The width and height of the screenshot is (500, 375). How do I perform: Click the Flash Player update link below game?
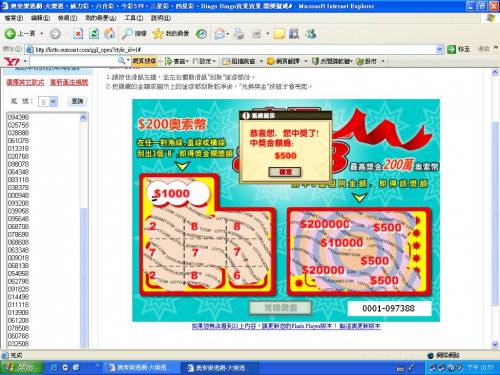[x=286, y=326]
